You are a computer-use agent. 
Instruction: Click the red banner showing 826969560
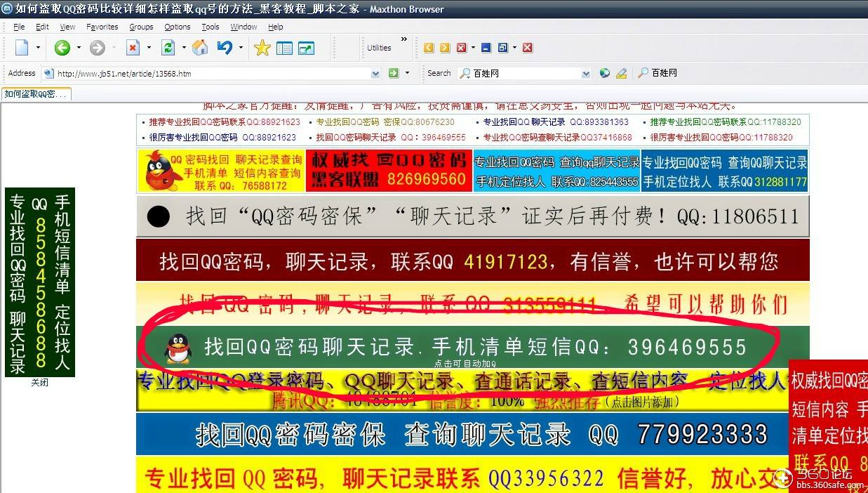pyautogui.click(x=389, y=170)
